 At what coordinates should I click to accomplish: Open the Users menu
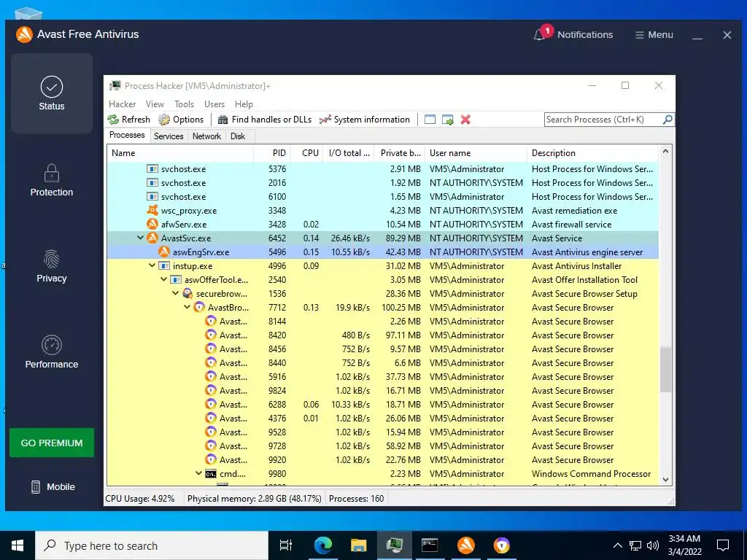click(214, 104)
